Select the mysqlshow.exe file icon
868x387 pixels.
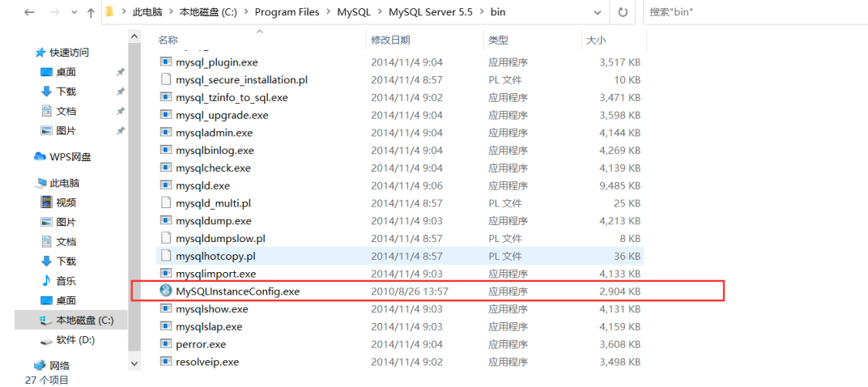[x=165, y=309]
